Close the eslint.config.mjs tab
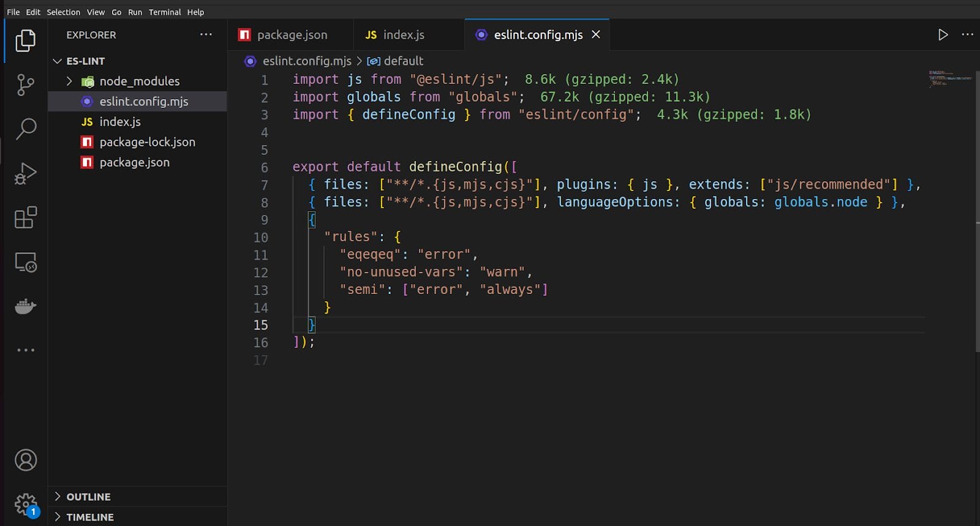This screenshot has height=526, width=980. (x=595, y=35)
